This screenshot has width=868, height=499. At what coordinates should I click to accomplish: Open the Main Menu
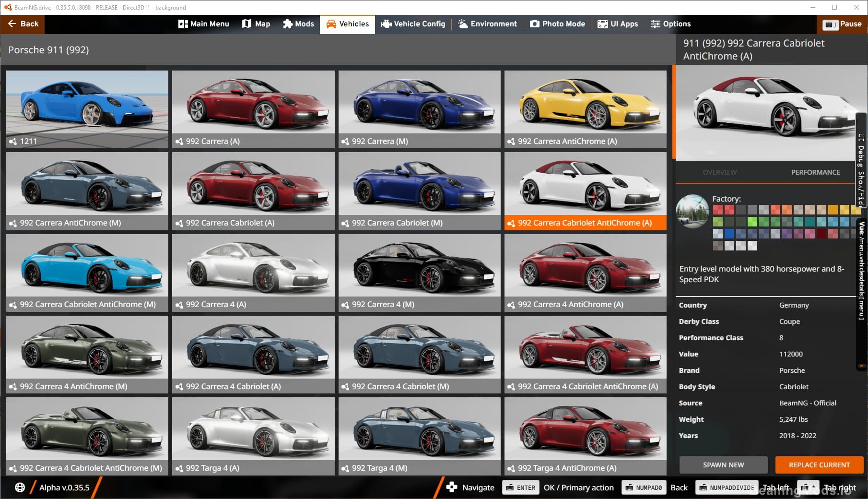[204, 24]
